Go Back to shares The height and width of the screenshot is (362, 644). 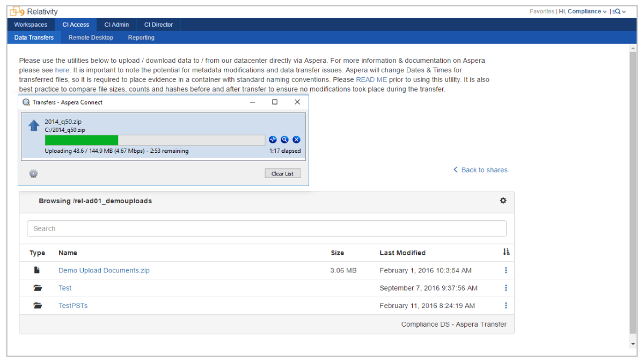pyautogui.click(x=480, y=169)
